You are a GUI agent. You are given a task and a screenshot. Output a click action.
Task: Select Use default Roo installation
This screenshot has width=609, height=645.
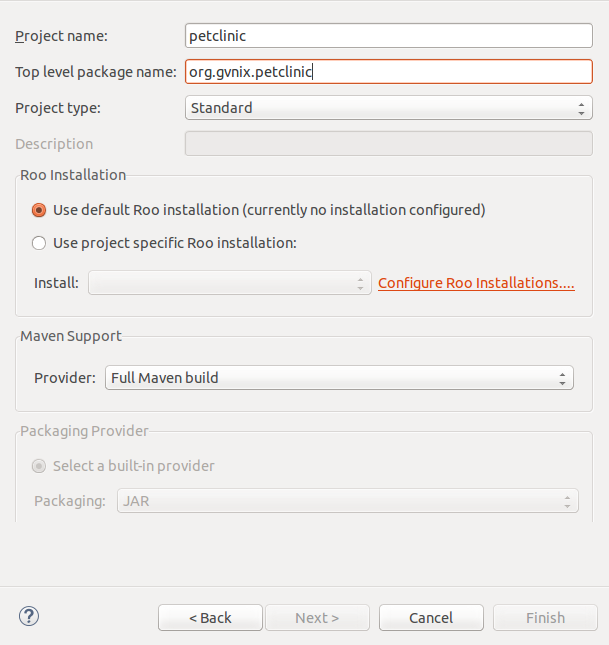(x=40, y=210)
